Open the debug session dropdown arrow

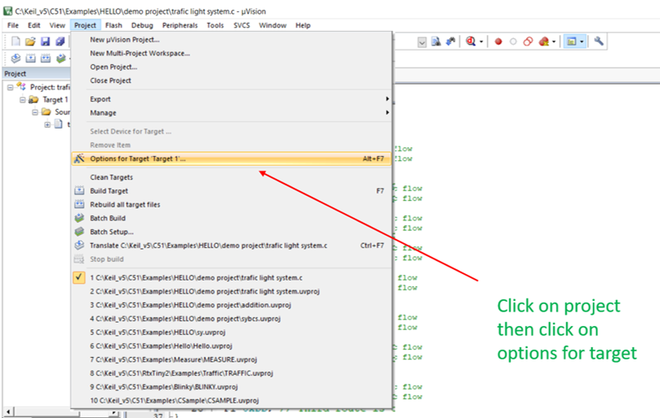click(481, 42)
